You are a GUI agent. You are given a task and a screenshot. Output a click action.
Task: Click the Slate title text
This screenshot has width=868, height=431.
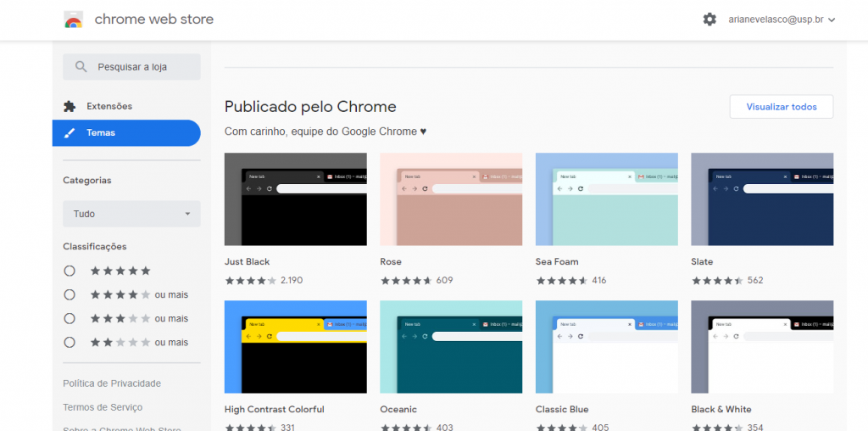(702, 261)
